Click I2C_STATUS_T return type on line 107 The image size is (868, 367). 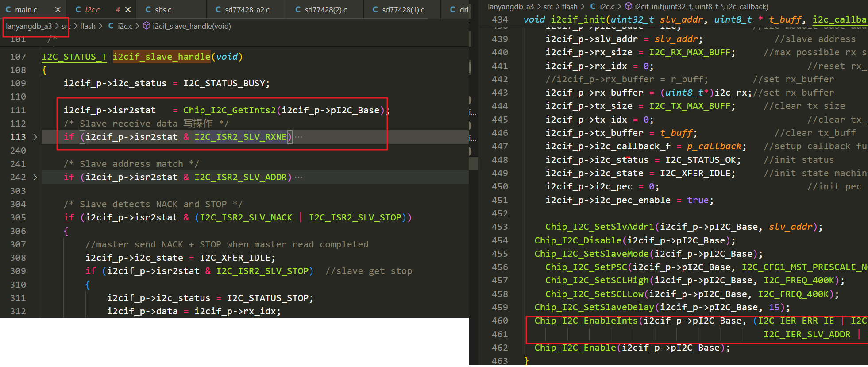[74, 57]
